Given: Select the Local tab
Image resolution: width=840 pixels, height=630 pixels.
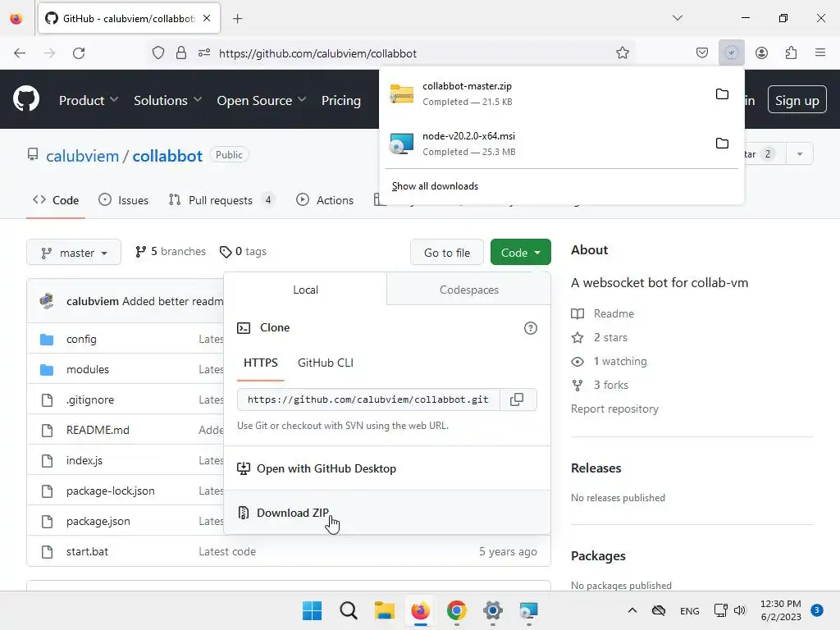Looking at the screenshot, I should (x=305, y=290).
